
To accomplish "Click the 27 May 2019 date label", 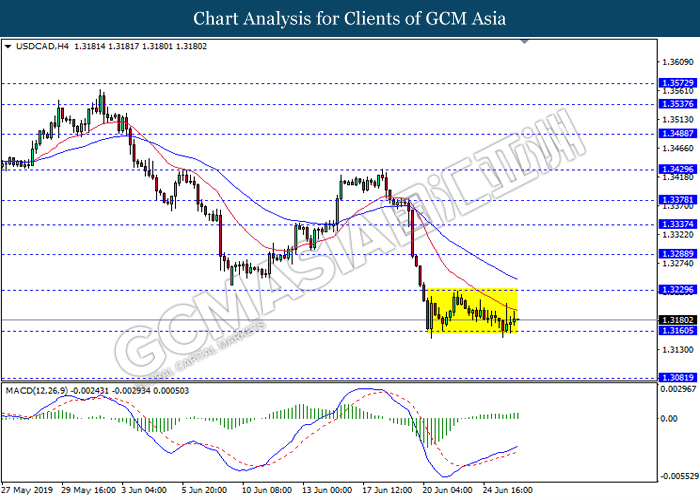I will [x=27, y=490].
